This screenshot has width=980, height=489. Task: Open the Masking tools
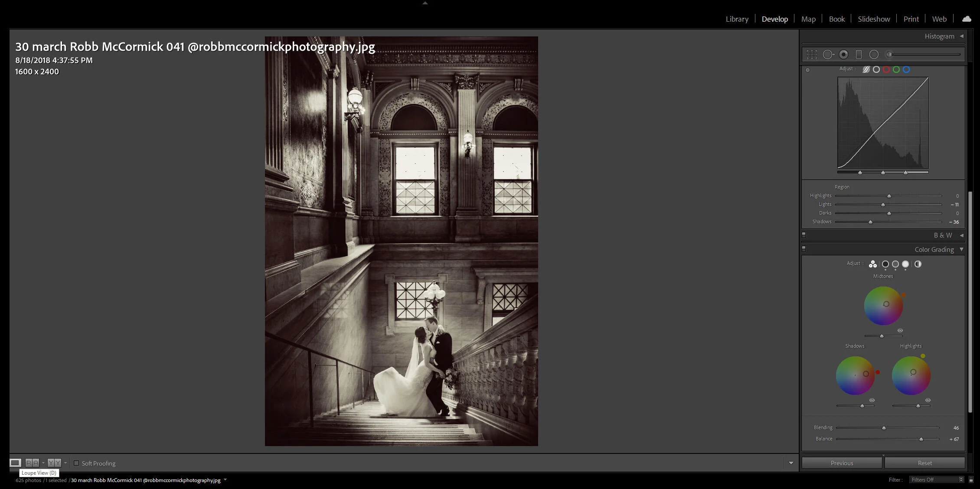point(874,54)
